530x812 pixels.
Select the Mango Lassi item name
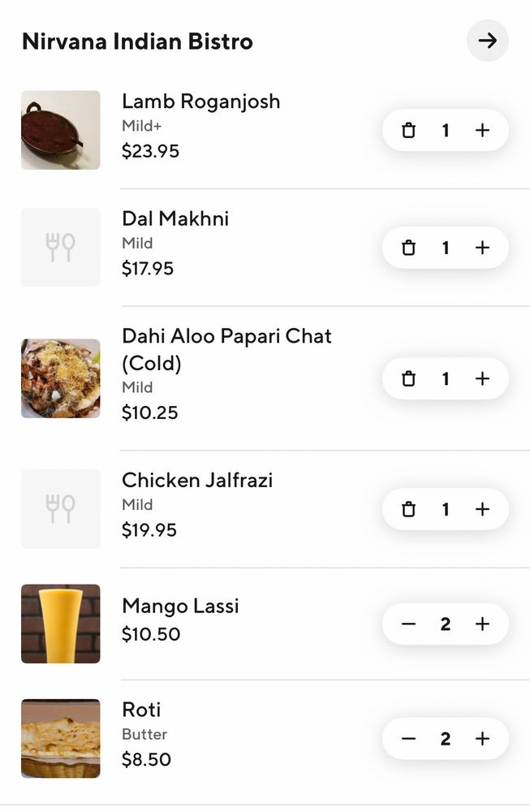(180, 607)
